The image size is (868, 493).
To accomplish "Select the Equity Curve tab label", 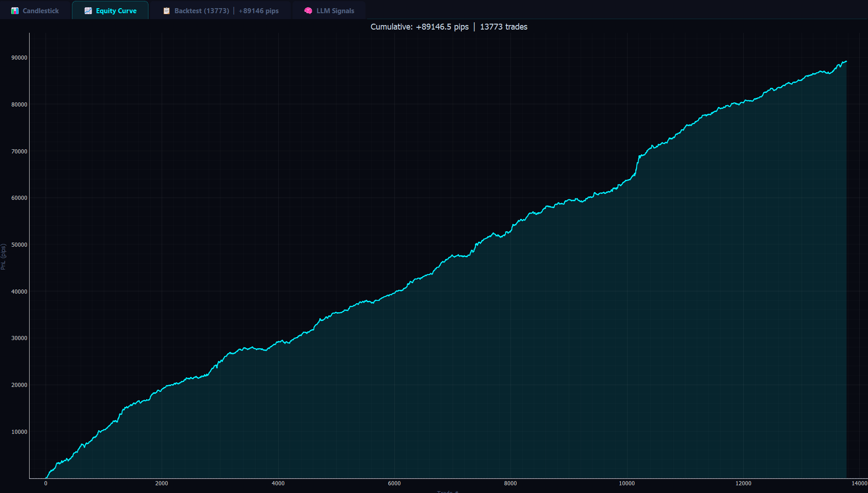I will click(116, 11).
